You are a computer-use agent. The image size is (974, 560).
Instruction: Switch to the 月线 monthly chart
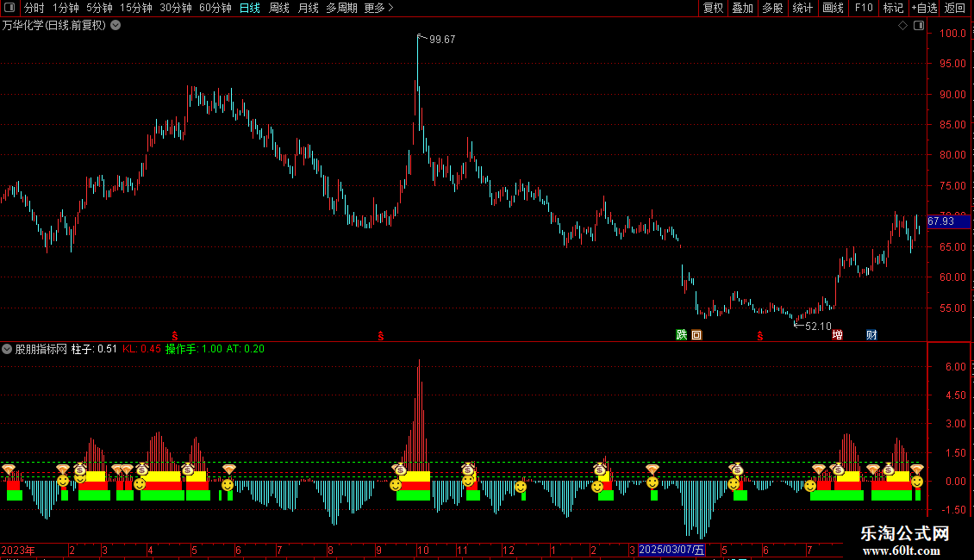308,8
